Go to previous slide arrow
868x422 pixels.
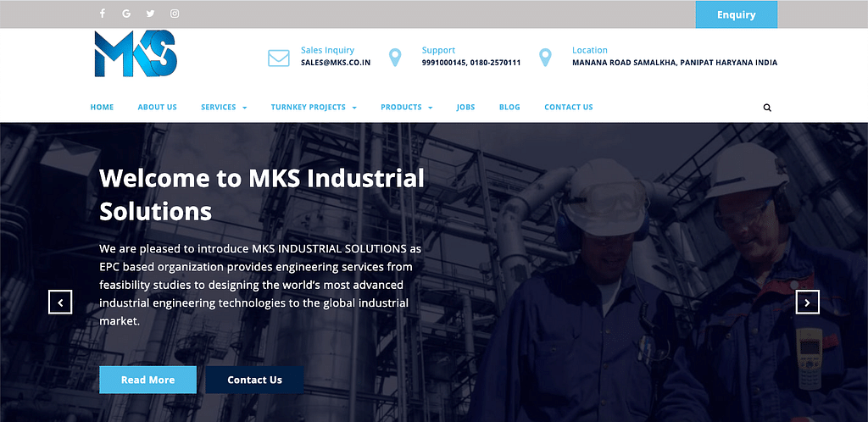(60, 302)
